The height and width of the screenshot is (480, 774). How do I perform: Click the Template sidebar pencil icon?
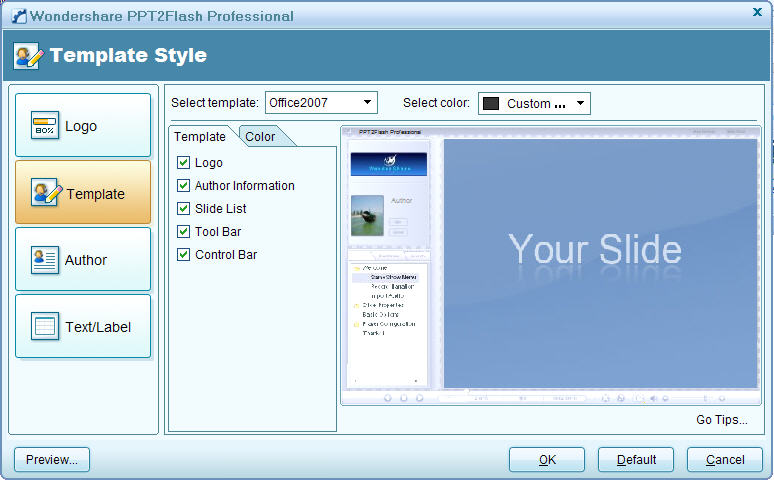(x=46, y=192)
